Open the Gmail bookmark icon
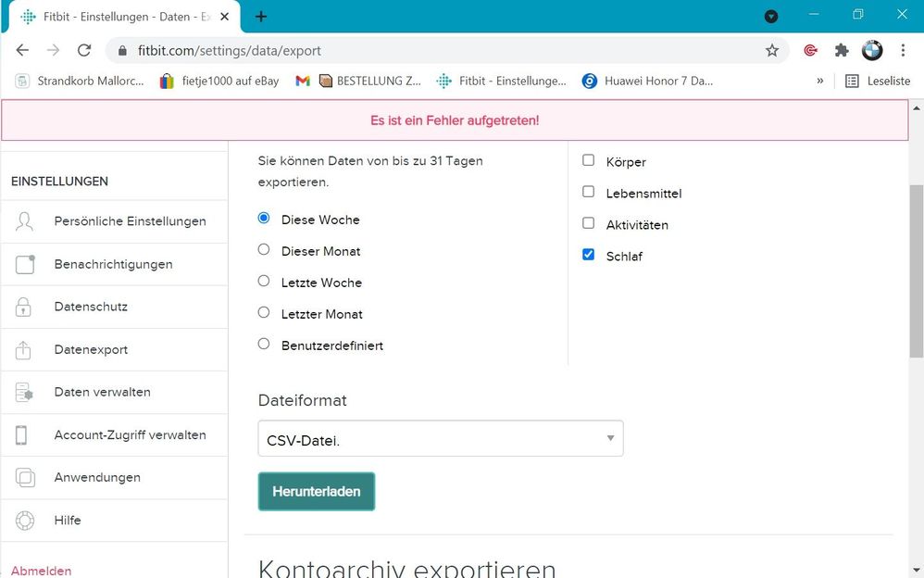The height and width of the screenshot is (578, 924). point(303,81)
